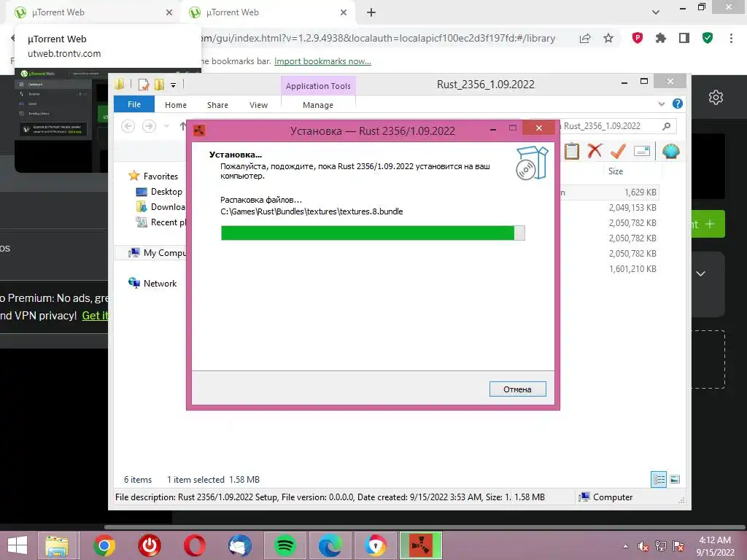Screen dimensions: 747x560
Task: Select the Application Tools contextual tab
Action: coord(318,86)
